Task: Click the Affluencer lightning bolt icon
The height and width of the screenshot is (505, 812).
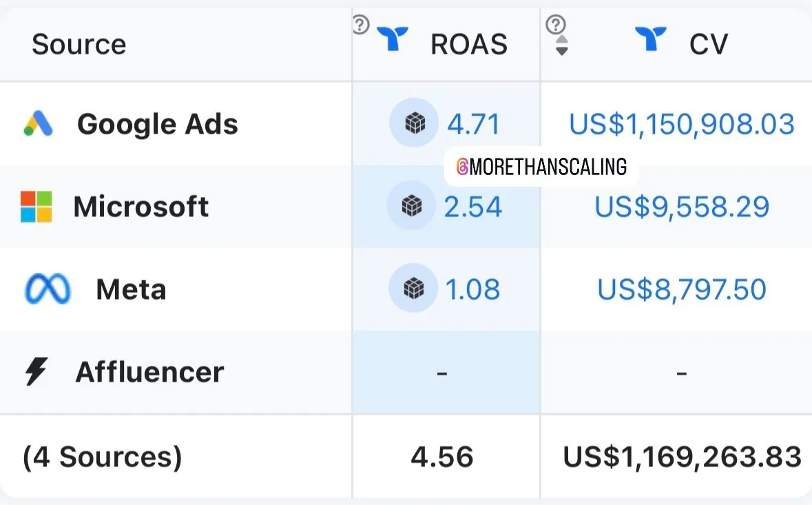Action: click(37, 371)
